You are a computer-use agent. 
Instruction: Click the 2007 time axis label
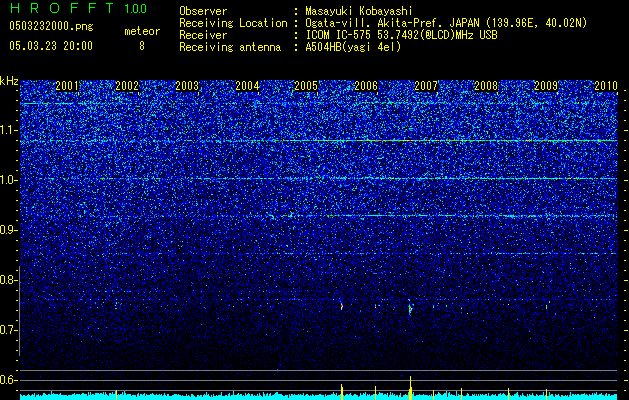[426, 85]
